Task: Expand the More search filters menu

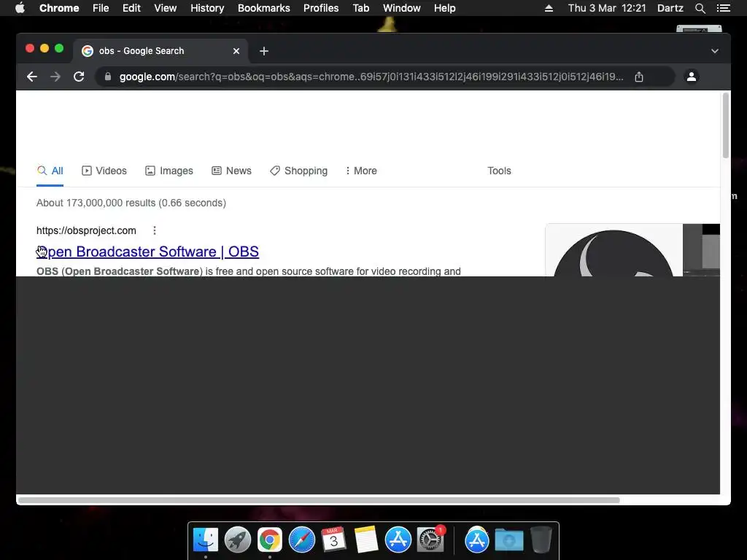Action: click(361, 171)
